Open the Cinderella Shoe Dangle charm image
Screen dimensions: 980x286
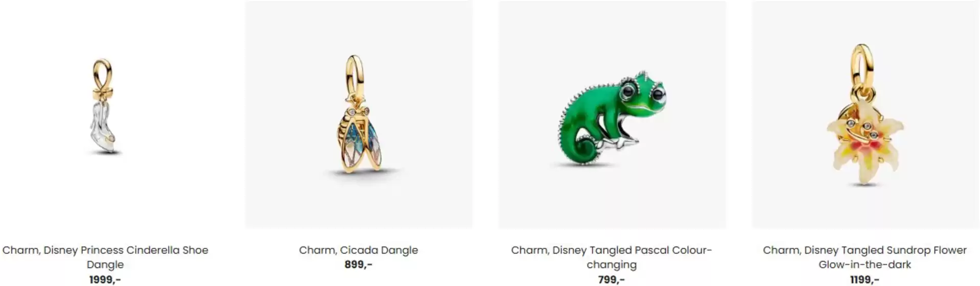105,114
